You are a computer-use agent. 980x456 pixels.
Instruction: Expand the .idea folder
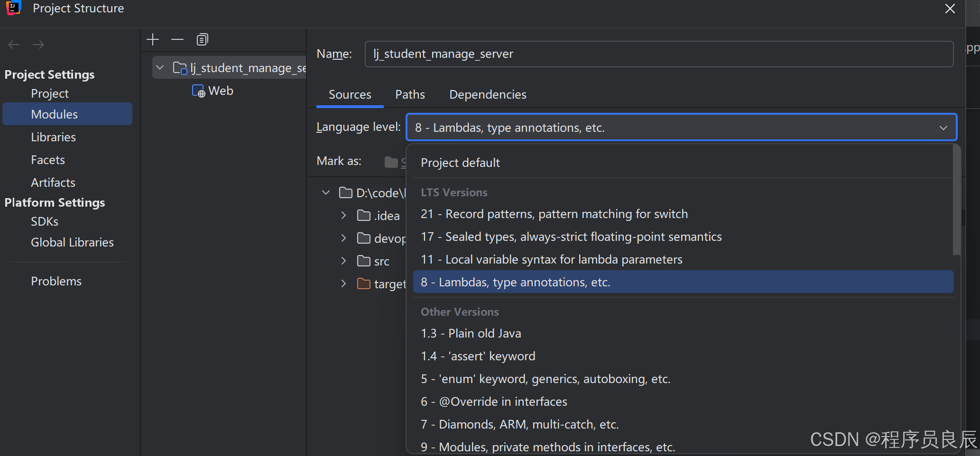[344, 216]
